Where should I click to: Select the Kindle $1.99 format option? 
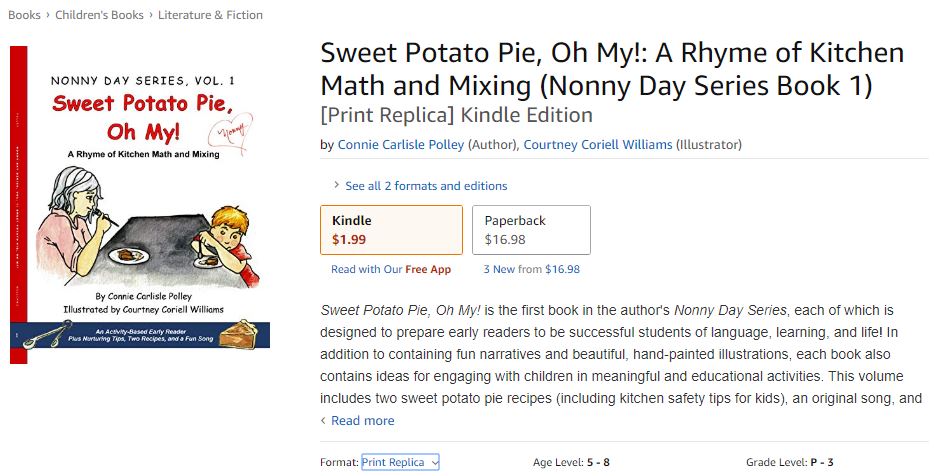pos(391,230)
